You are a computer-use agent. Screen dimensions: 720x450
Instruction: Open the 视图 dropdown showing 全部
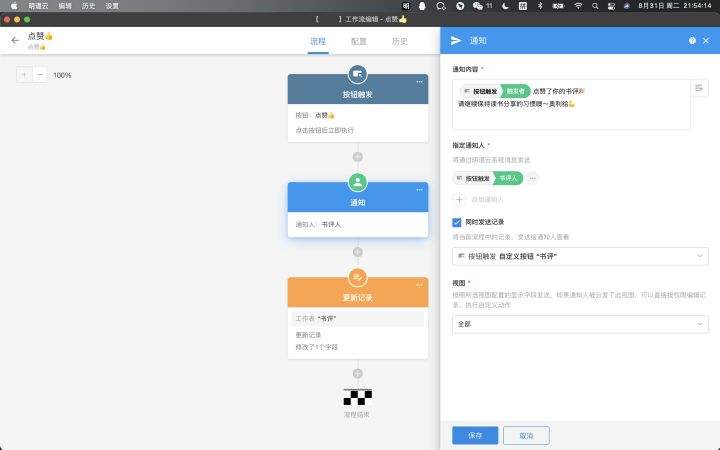pos(580,324)
